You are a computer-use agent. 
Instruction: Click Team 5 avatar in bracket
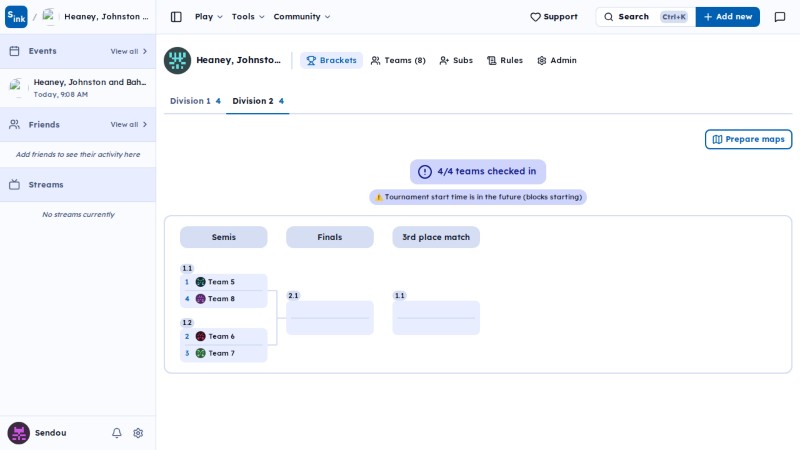pyautogui.click(x=201, y=282)
